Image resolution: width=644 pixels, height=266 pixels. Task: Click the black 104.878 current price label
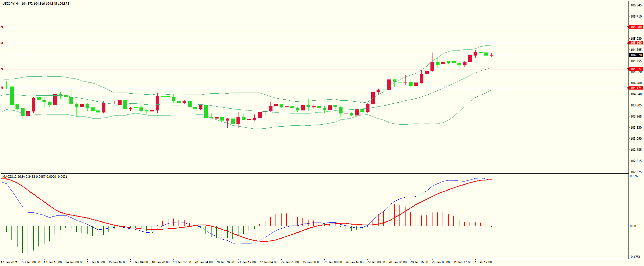636,55
